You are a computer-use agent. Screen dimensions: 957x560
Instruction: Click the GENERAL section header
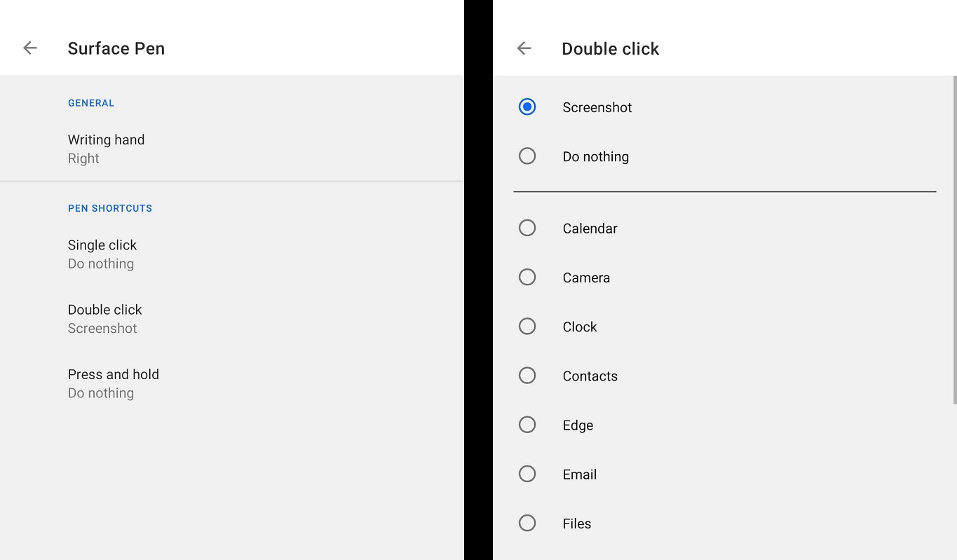[91, 102]
